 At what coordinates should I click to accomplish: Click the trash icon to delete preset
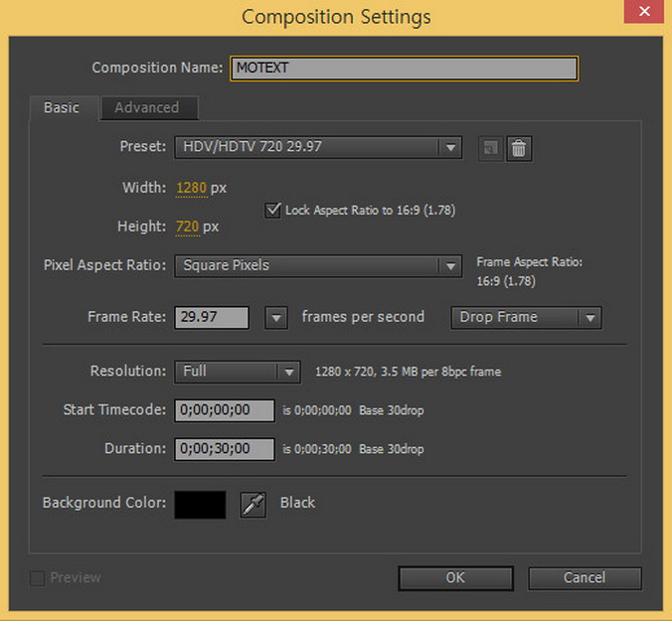(x=519, y=149)
